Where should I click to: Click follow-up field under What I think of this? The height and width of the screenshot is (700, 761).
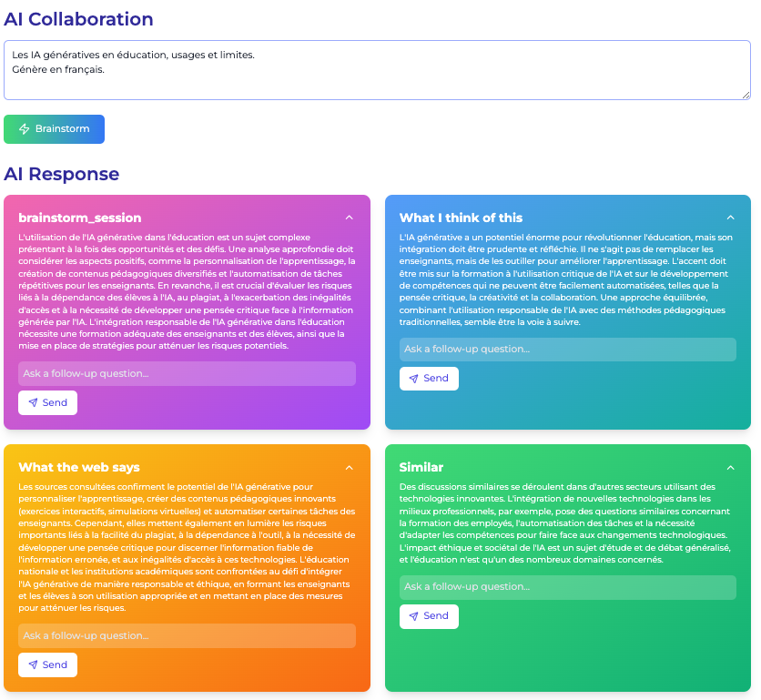tap(567, 350)
